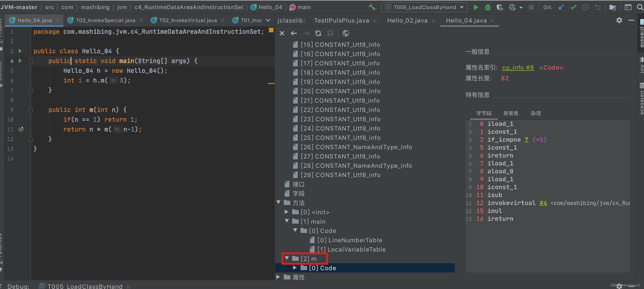Click the save icon in jclasslib toolbar
The width and height of the screenshot is (644, 289).
(330, 33)
